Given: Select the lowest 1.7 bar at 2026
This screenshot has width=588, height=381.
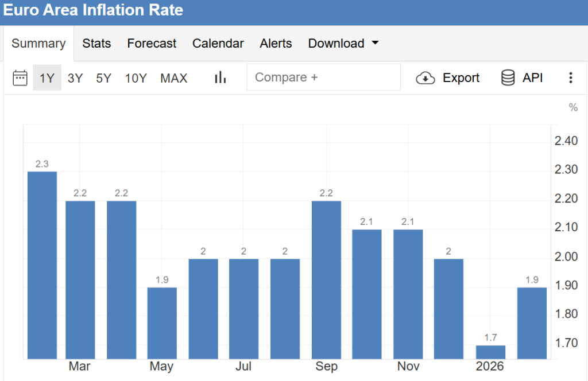Looking at the screenshot, I should [x=490, y=352].
